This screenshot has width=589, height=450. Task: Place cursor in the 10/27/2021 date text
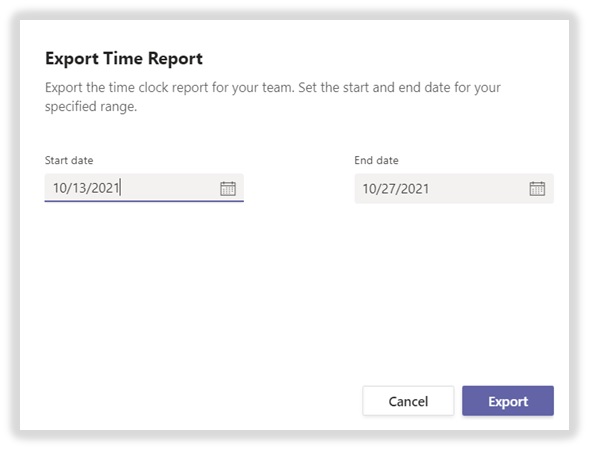click(396, 189)
